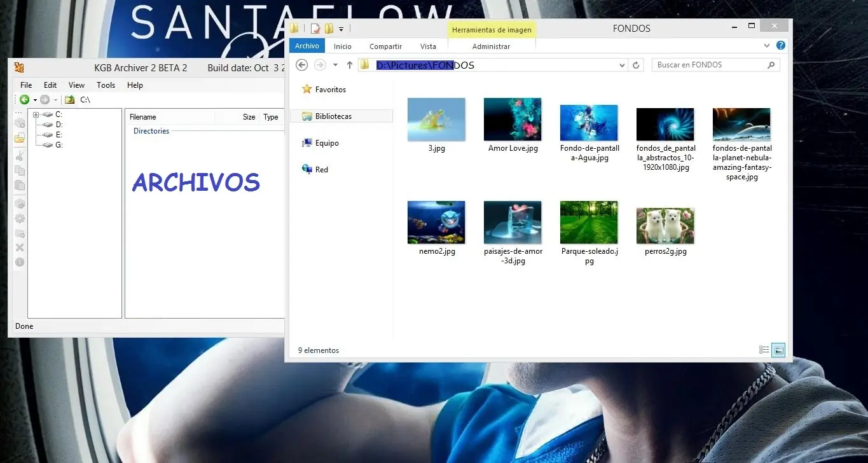868x463 pixels.
Task: Go forward in the FONDOS Explorer window
Action: tap(320, 65)
